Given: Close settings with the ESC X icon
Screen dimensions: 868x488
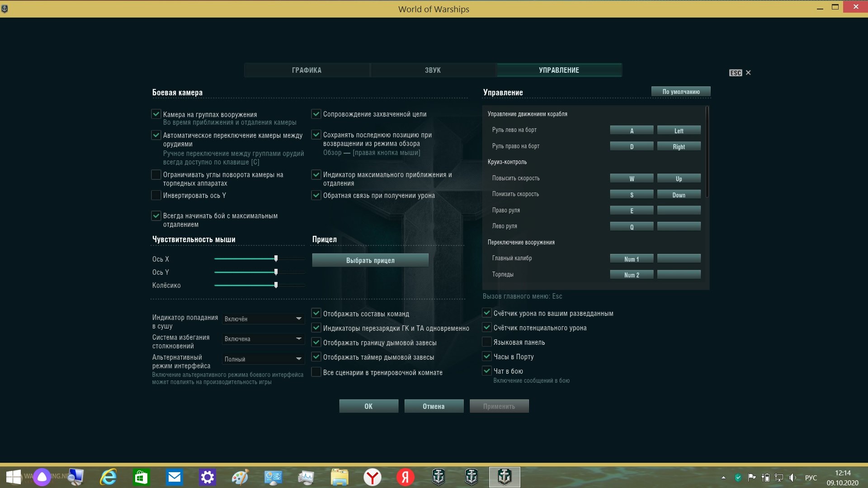Looking at the screenshot, I should pyautogui.click(x=748, y=73).
